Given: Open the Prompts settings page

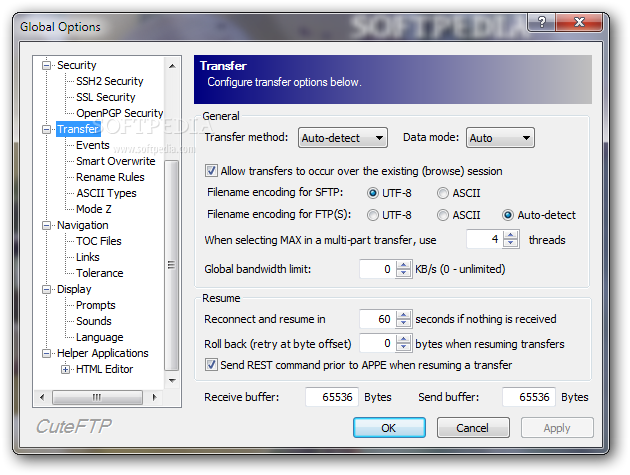Looking at the screenshot, I should point(96,305).
